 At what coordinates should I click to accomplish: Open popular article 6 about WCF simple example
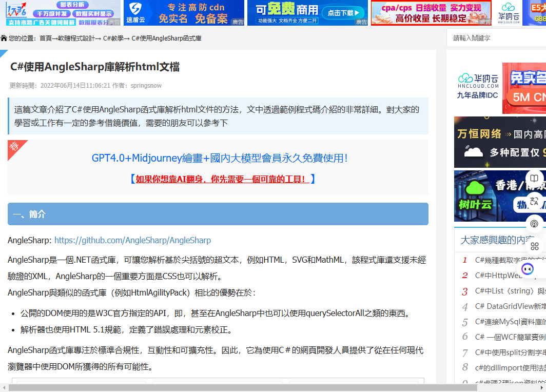510,337
